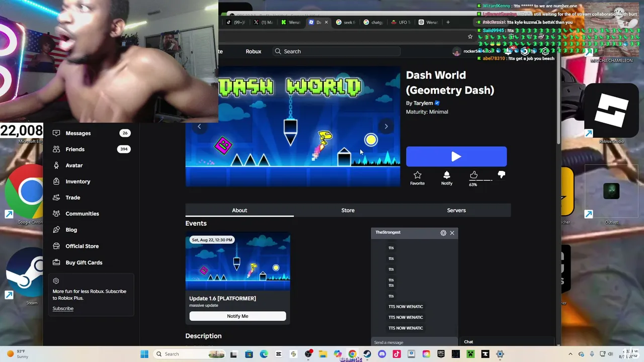Show next game screenshot
The height and width of the screenshot is (362, 644).
(386, 127)
